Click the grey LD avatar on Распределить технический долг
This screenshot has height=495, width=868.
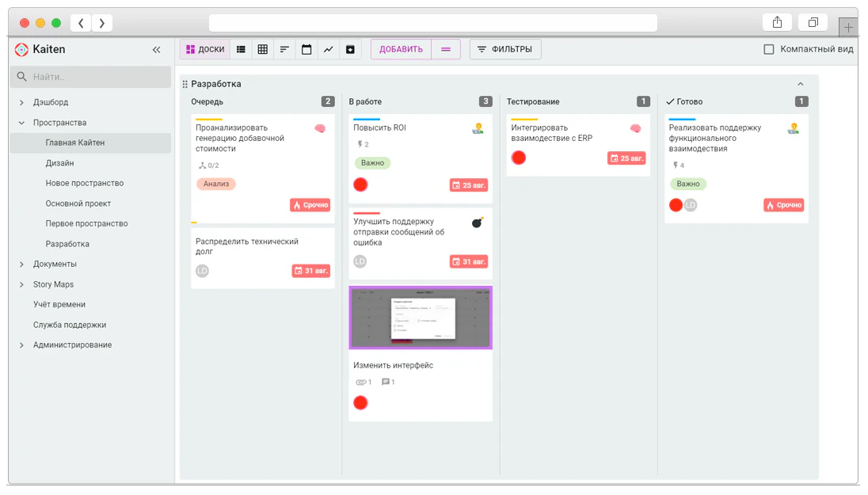pyautogui.click(x=202, y=271)
